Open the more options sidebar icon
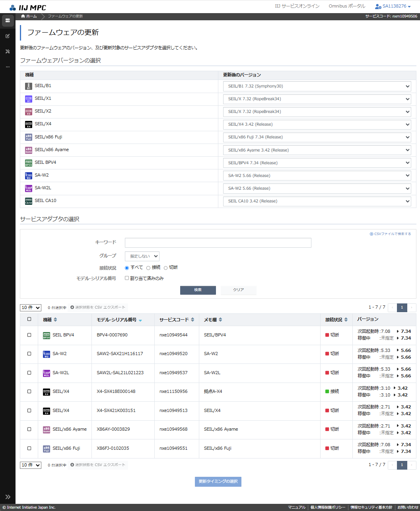Screen dimensions: 420x511 [8, 67]
